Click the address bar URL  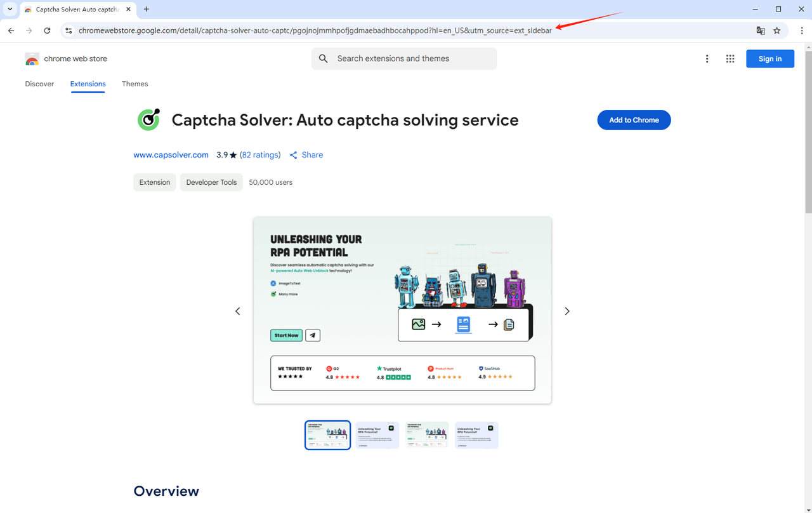(x=315, y=30)
